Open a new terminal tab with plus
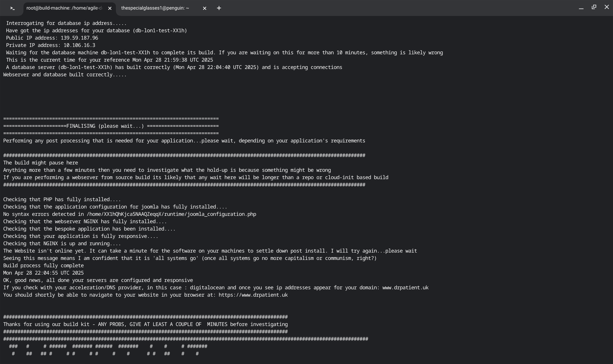Image resolution: width=613 pixels, height=364 pixels. tap(219, 8)
